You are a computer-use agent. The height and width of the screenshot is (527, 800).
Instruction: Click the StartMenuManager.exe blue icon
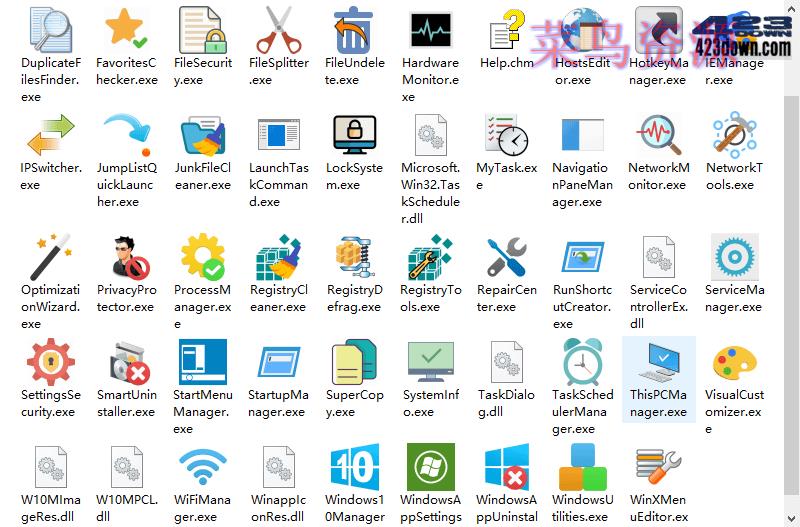(x=203, y=362)
